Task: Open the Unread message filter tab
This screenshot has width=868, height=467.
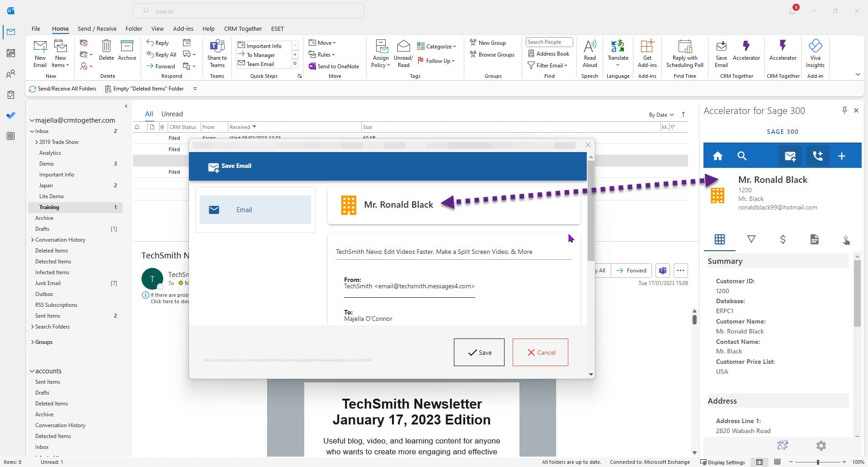Action: pos(172,114)
